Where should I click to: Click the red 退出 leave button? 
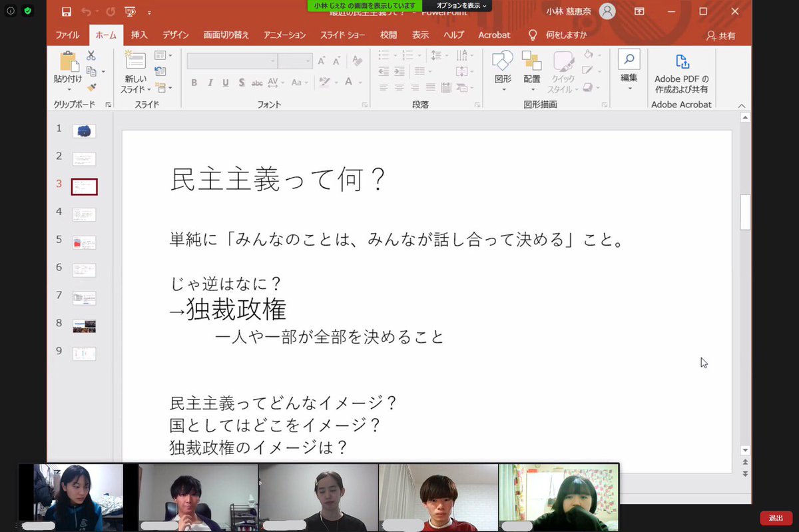click(776, 517)
